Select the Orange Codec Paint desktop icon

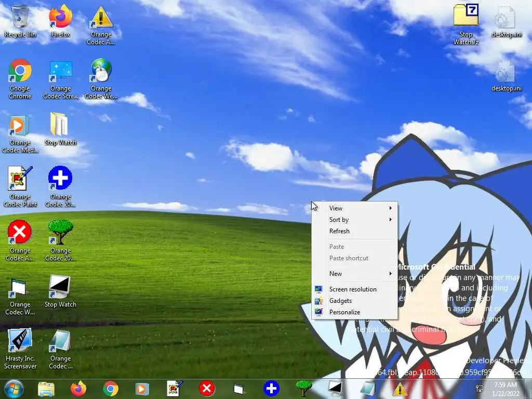click(x=20, y=187)
